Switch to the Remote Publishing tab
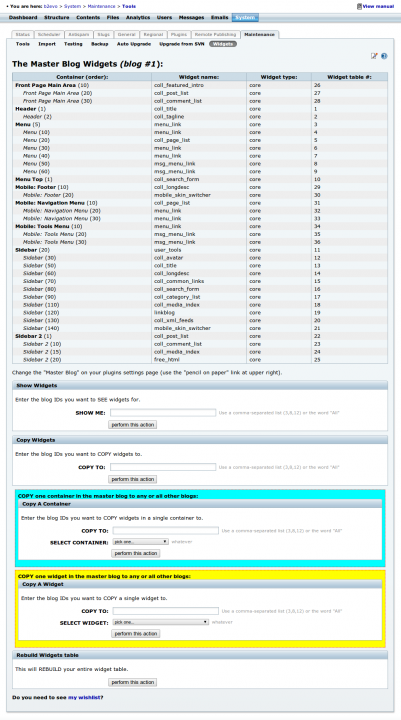The width and height of the screenshot is (401, 720). click(215, 34)
